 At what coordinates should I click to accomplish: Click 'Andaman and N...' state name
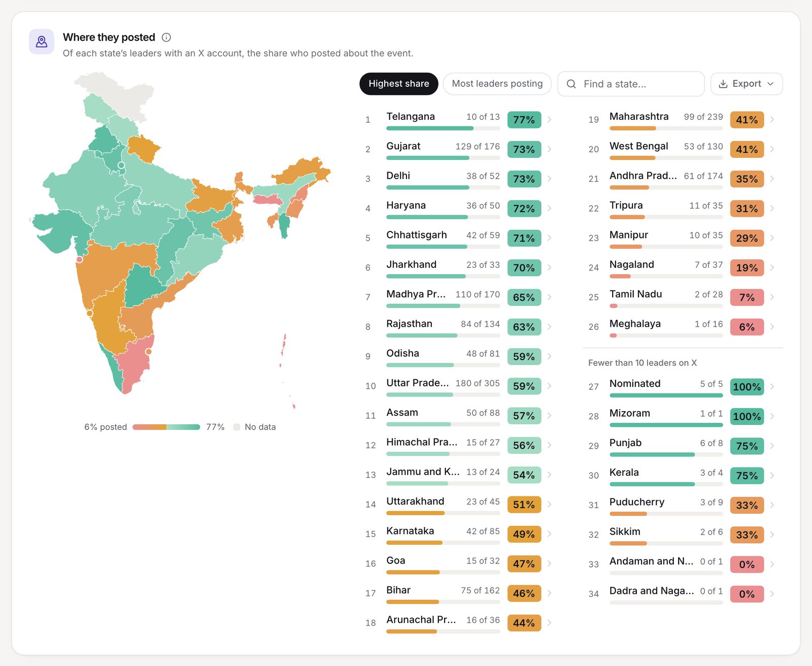pos(651,561)
